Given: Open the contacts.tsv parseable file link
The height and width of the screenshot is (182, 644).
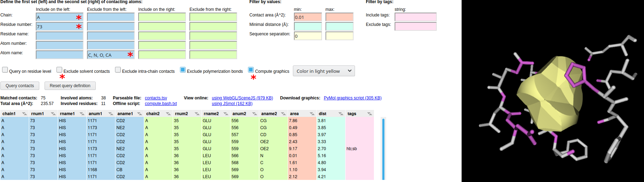Looking at the screenshot, I should pos(156,98).
